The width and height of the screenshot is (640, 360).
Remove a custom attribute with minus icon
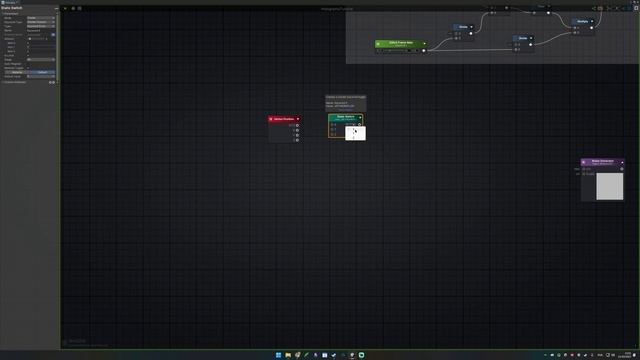(x=53, y=82)
